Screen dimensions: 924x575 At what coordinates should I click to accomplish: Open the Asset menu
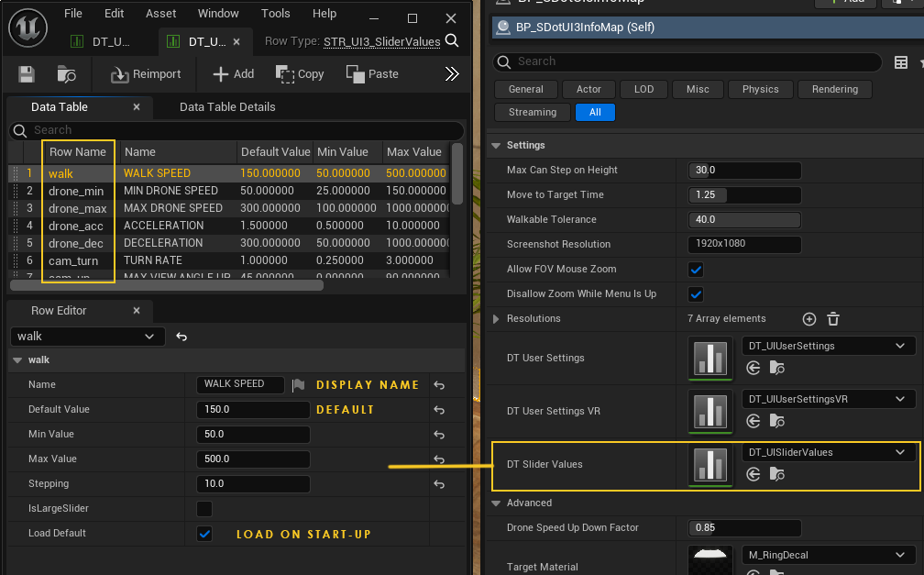pyautogui.click(x=161, y=13)
